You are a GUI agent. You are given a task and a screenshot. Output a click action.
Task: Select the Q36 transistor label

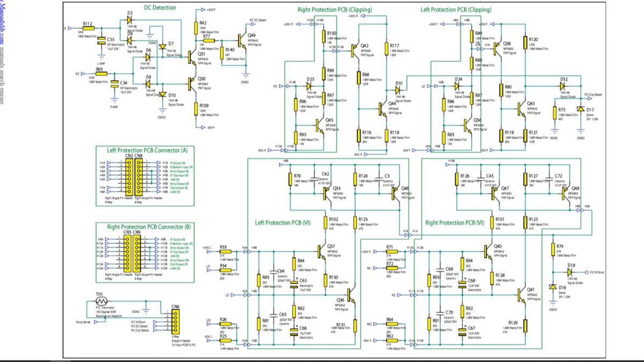(x=340, y=299)
